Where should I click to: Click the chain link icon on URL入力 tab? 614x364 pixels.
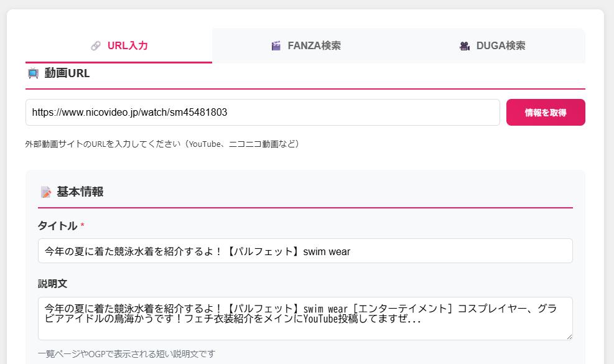[x=95, y=46]
